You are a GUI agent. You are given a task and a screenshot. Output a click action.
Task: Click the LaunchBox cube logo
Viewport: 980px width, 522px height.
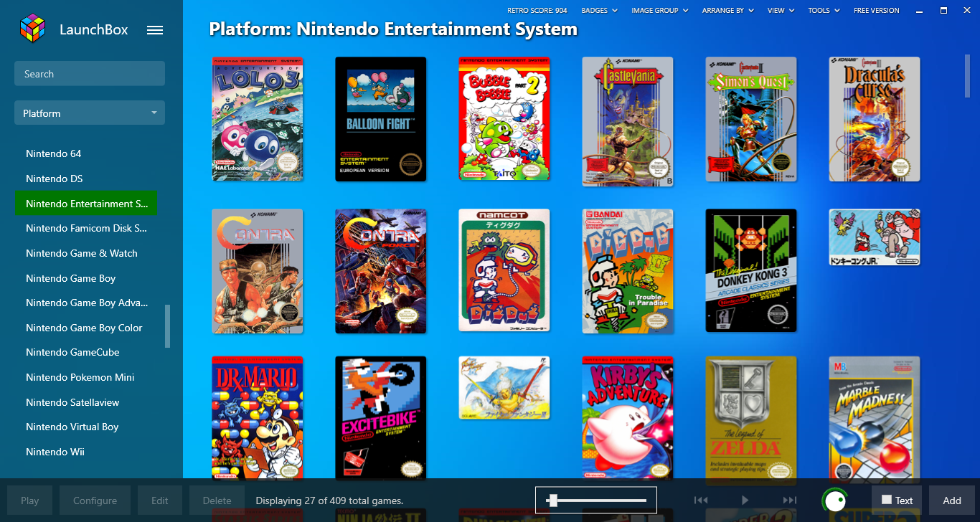(x=32, y=29)
